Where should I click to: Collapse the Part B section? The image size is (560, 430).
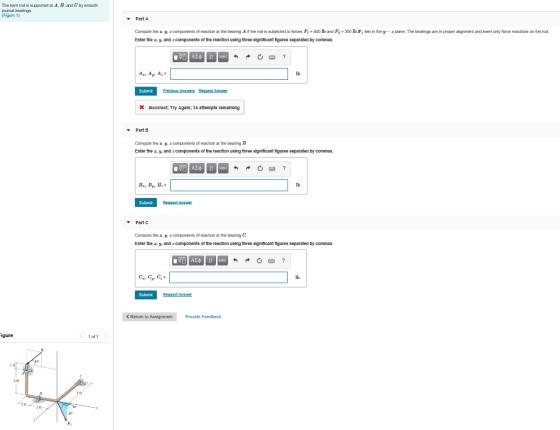click(129, 130)
